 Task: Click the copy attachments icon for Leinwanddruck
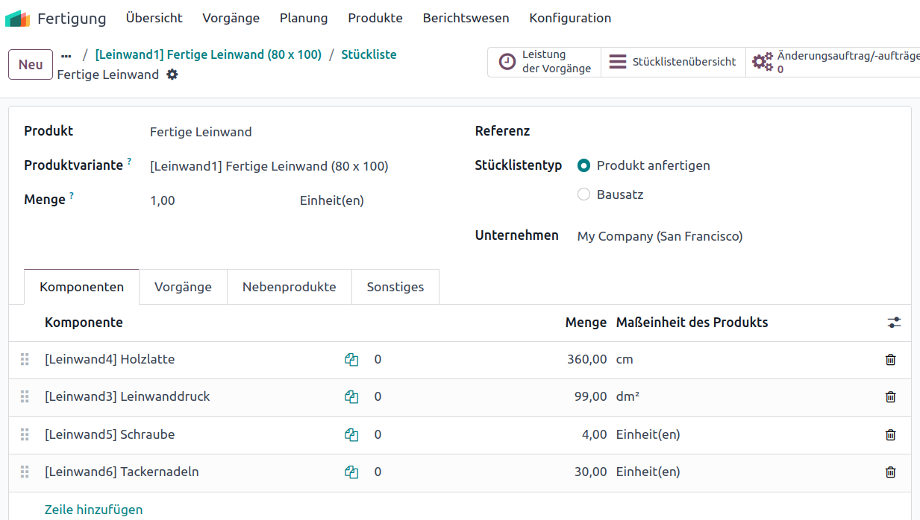pyautogui.click(x=351, y=397)
